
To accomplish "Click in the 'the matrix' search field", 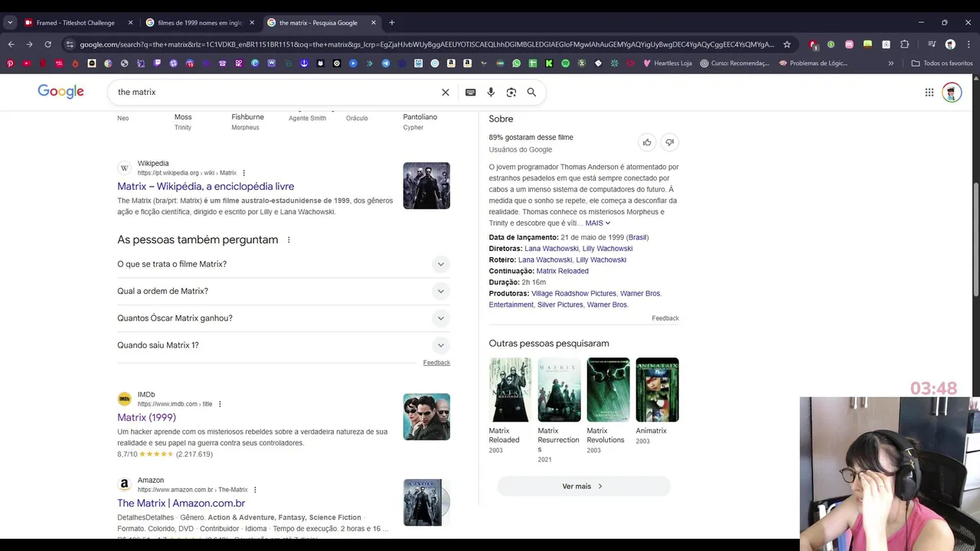I will pyautogui.click(x=276, y=92).
